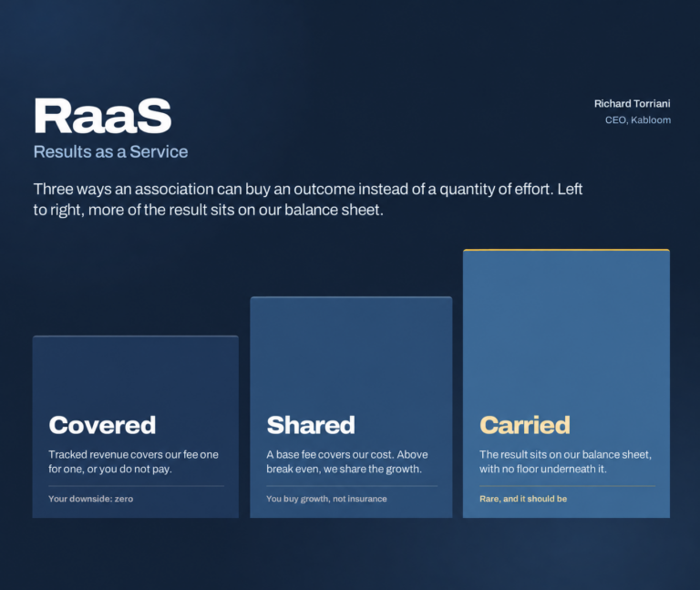
Task: Click the Carried heading
Action: [x=525, y=425]
